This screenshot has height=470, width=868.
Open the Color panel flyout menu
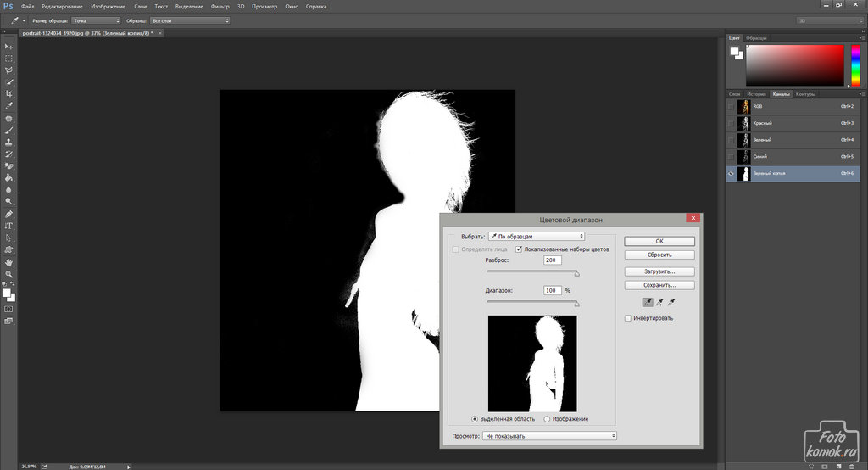point(861,38)
